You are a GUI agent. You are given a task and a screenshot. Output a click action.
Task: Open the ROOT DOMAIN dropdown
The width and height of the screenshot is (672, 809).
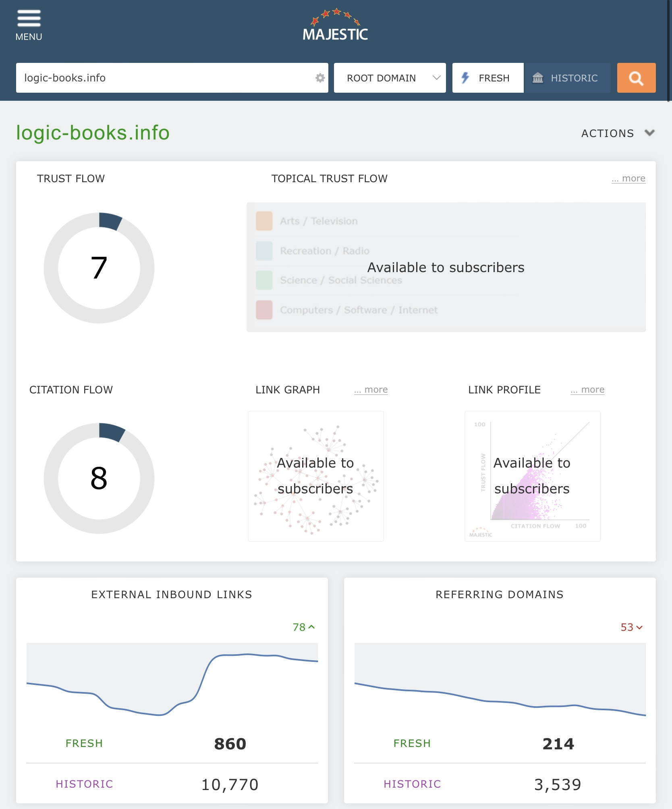point(390,78)
